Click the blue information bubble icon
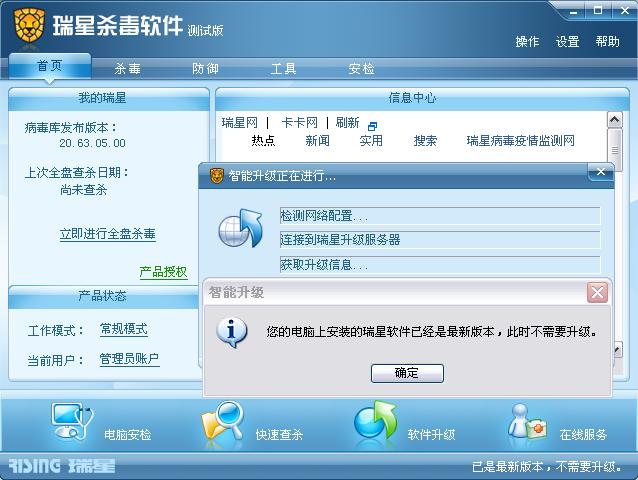The width and height of the screenshot is (638, 480). [x=232, y=332]
